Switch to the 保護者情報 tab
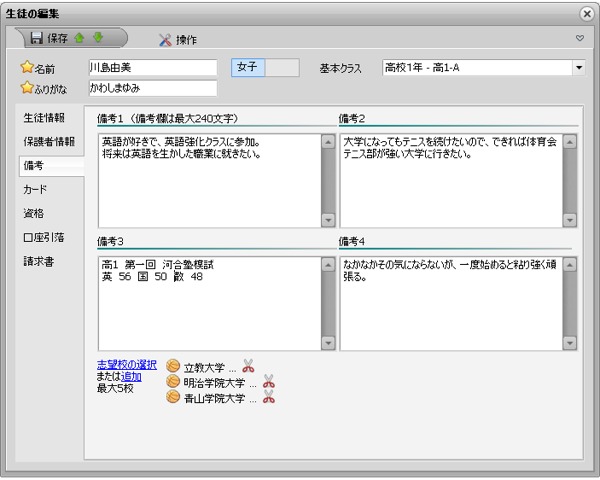This screenshot has height=480, width=600. pyautogui.click(x=50, y=142)
